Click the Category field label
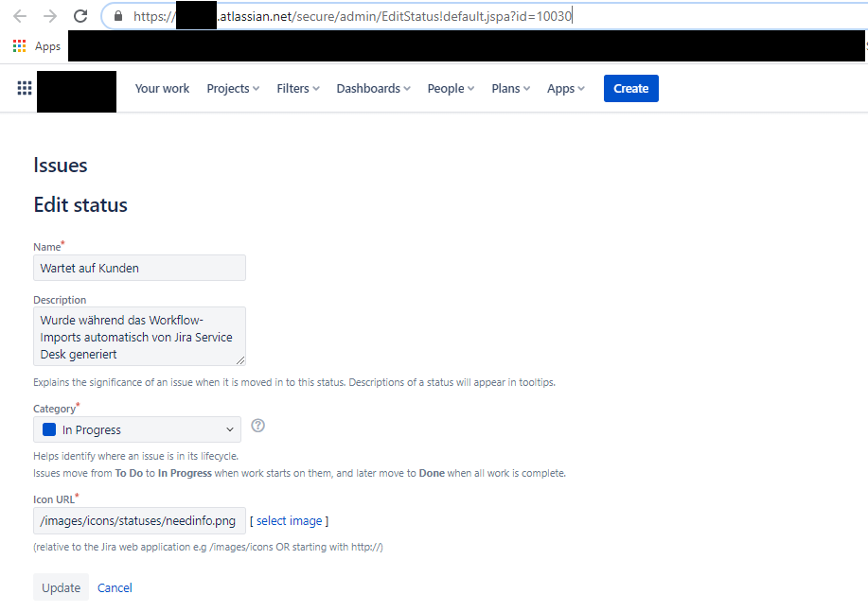Viewport: 868px width, 612px height. [54, 409]
